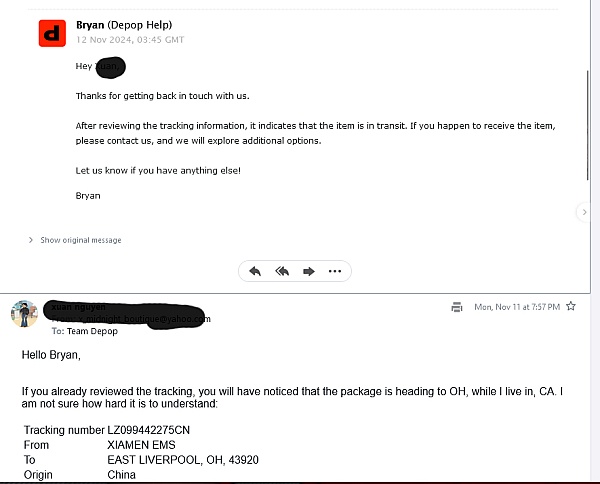Image resolution: width=600 pixels, height=484 pixels.
Task: Click the Mon, Nov 11 at 7:57 PM date
Action: pos(517,307)
